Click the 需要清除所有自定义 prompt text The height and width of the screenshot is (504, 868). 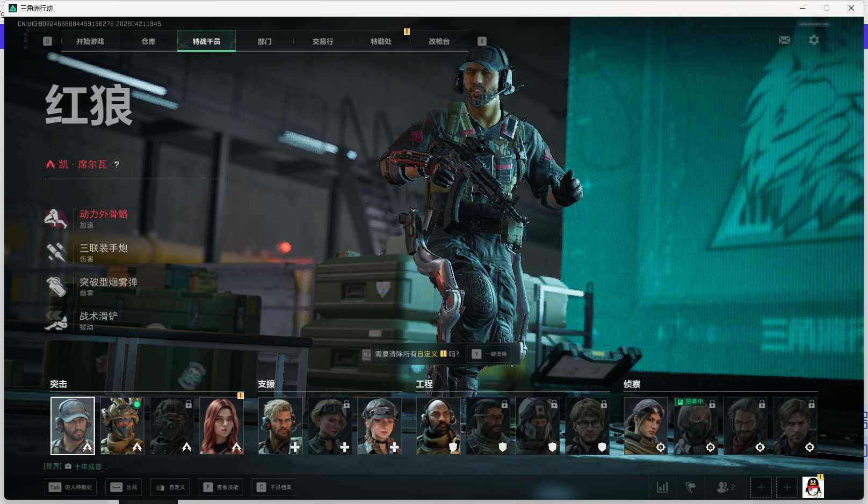[x=406, y=354]
